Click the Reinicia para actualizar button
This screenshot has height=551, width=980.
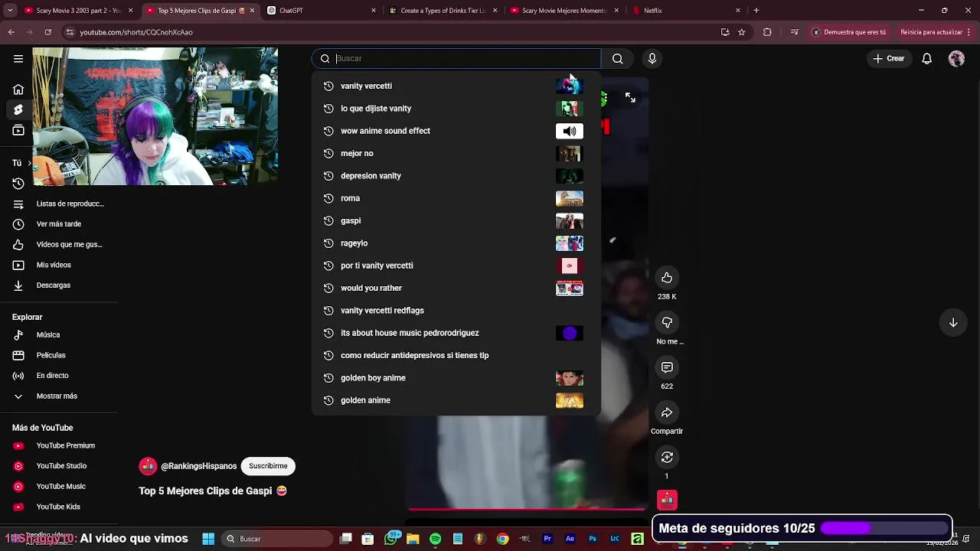(x=936, y=32)
